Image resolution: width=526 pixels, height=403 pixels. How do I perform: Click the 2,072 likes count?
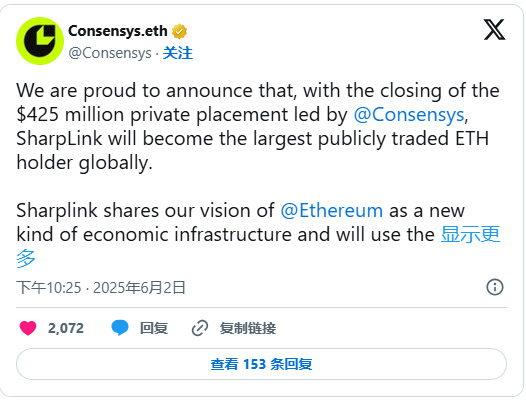pyautogui.click(x=66, y=328)
